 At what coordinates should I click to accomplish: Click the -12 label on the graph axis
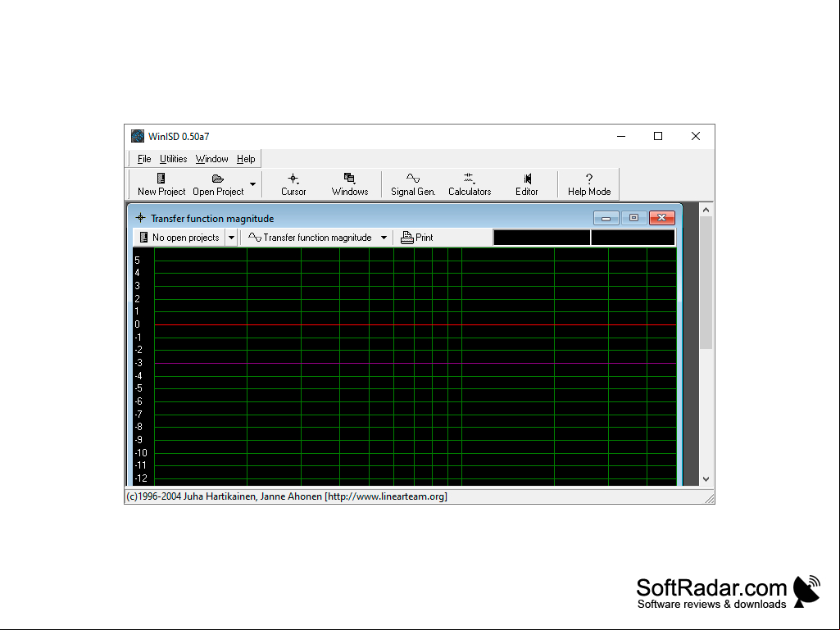click(x=141, y=478)
